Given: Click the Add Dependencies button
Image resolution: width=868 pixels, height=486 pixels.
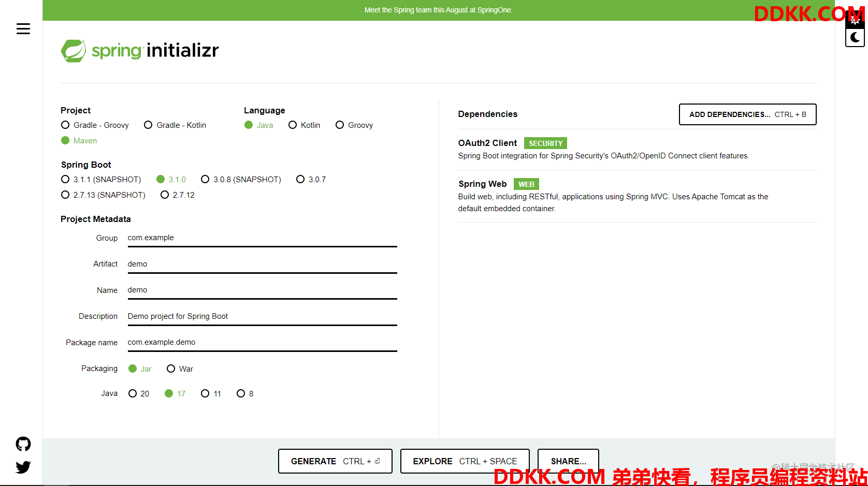Looking at the screenshot, I should (x=747, y=114).
